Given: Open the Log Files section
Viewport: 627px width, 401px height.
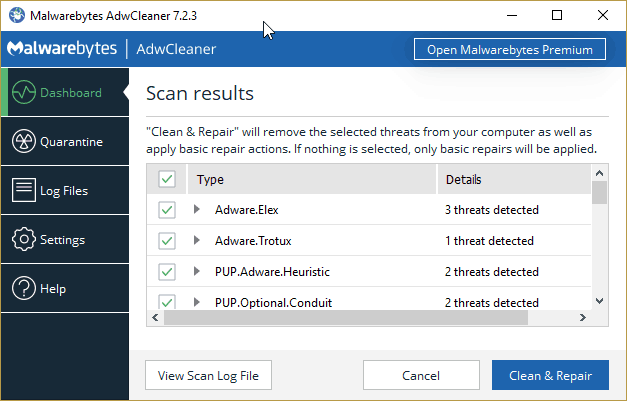Looking at the screenshot, I should point(65,190).
